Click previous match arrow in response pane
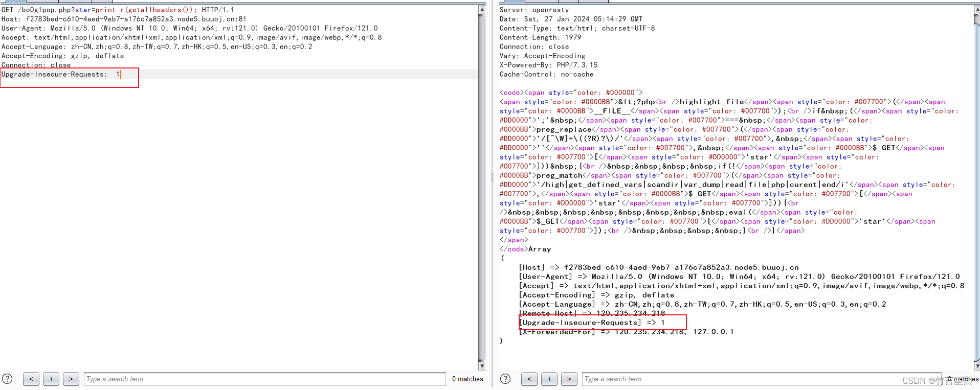 [529, 379]
